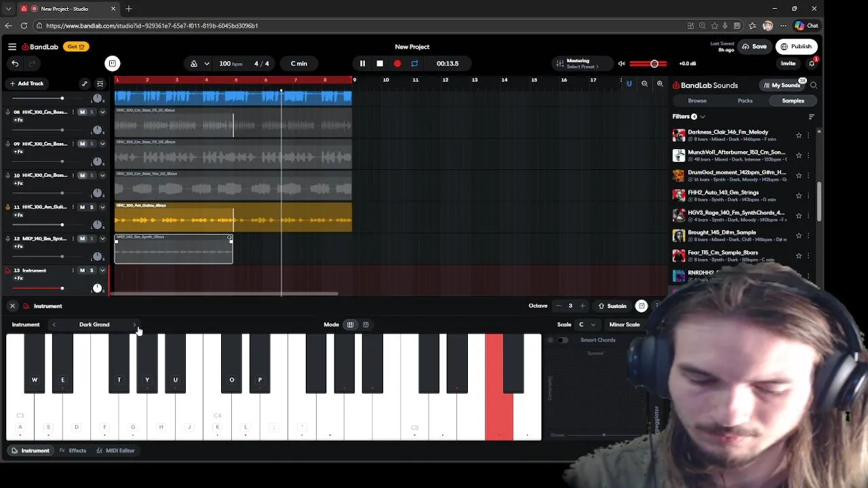This screenshot has width=868, height=488.
Task: Select previous instrument preset arrow
Action: (x=54, y=325)
